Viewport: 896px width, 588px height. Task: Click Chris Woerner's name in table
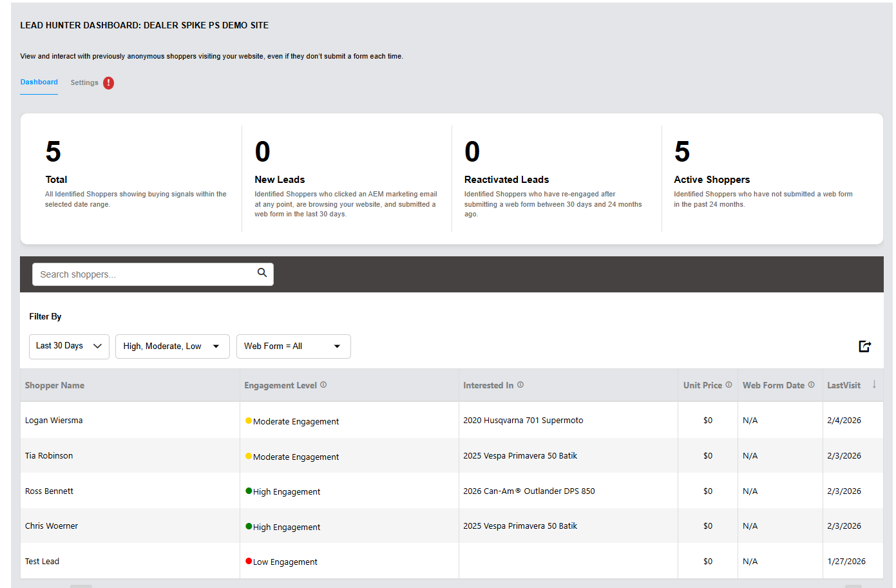(x=52, y=526)
